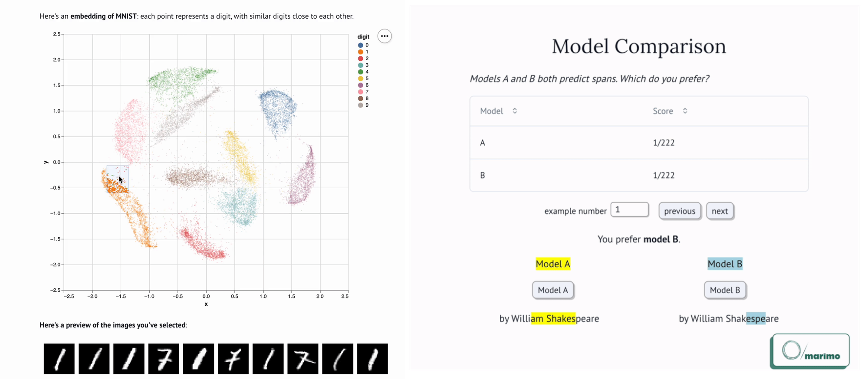
Task: Sort table by Score column arrows
Action: (x=685, y=111)
